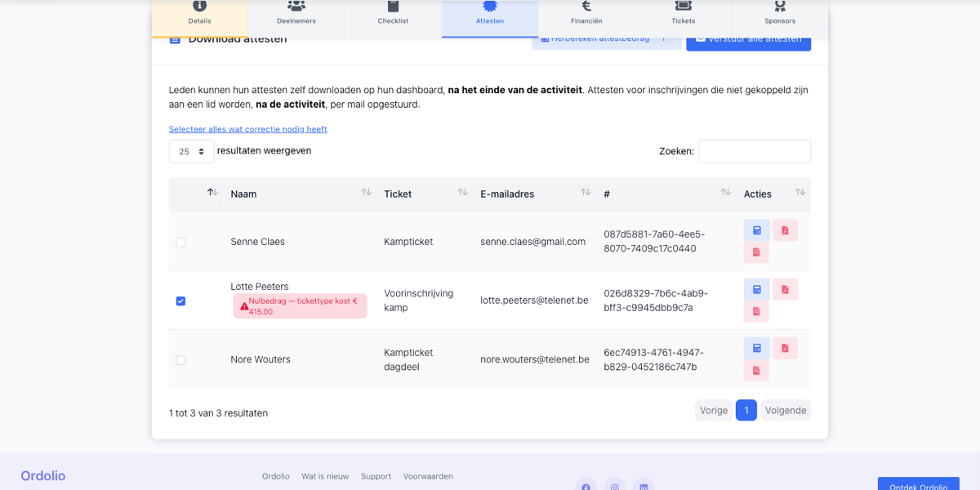Screen dimensions: 980x490
Task: Click the Ontdek Ordolio button
Action: coord(919,483)
